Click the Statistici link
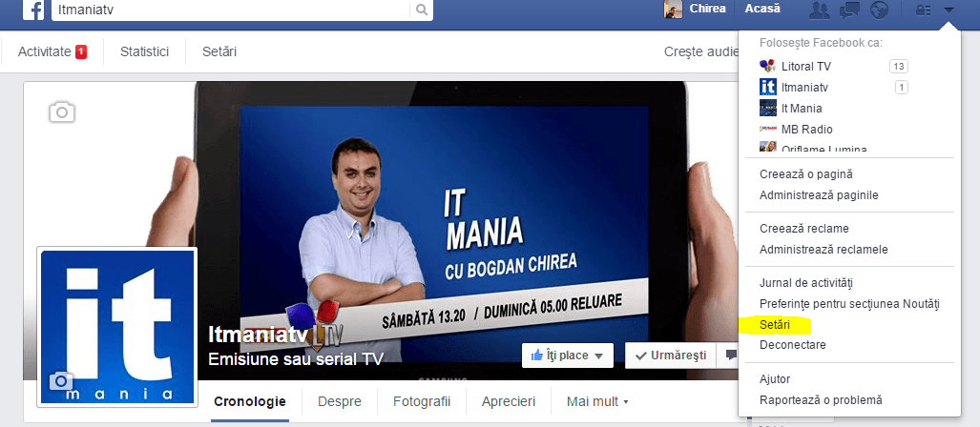 pyautogui.click(x=144, y=51)
